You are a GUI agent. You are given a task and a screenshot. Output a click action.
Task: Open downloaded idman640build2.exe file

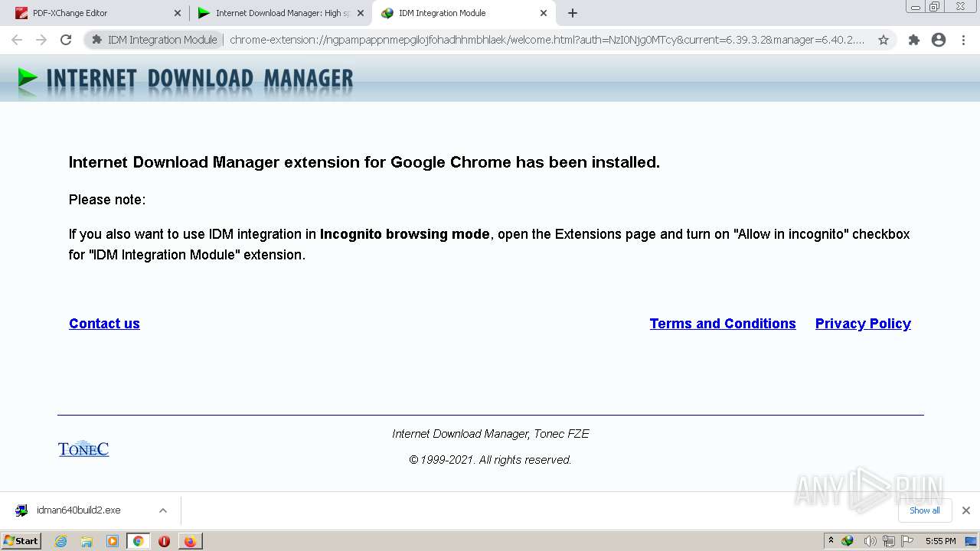coord(79,510)
